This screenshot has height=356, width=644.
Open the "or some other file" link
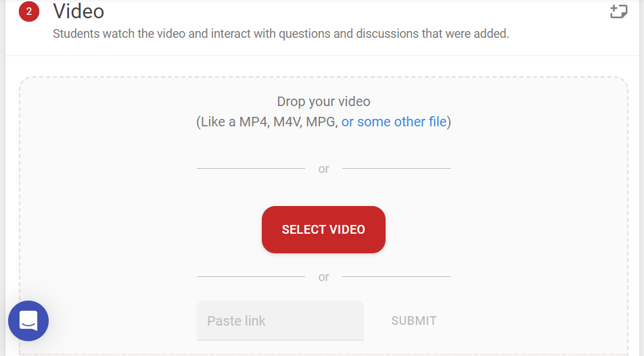tap(394, 122)
